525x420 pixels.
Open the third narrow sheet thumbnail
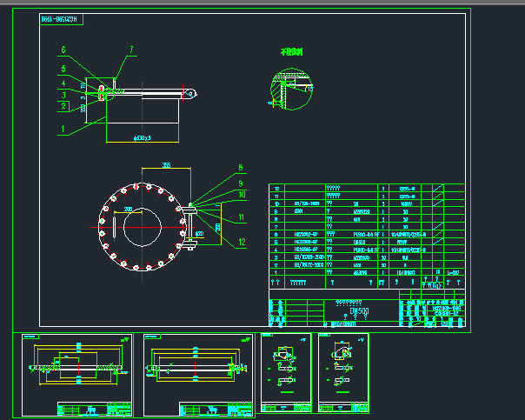click(x=287, y=372)
